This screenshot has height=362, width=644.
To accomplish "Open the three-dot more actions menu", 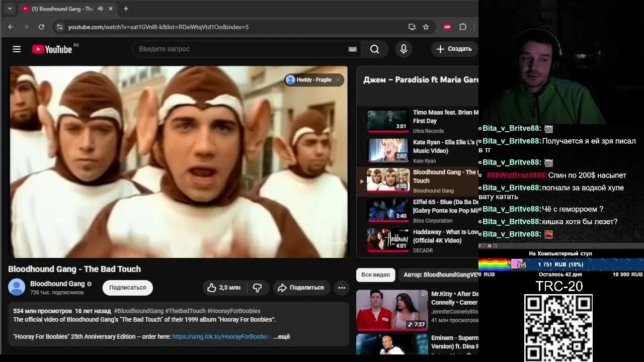I will coord(342,288).
